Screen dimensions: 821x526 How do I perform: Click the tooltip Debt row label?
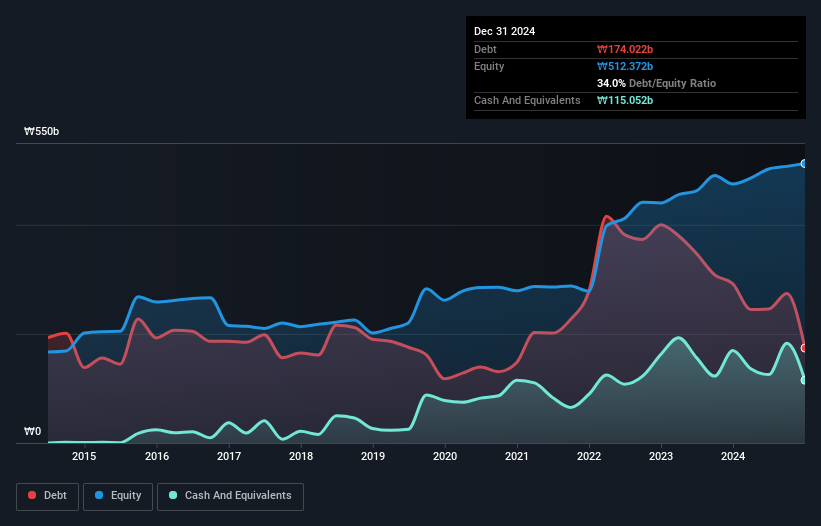(485, 49)
